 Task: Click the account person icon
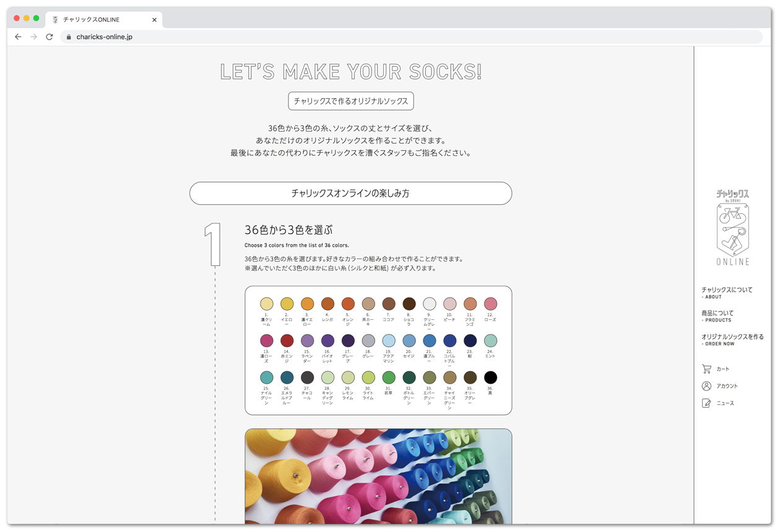706,386
